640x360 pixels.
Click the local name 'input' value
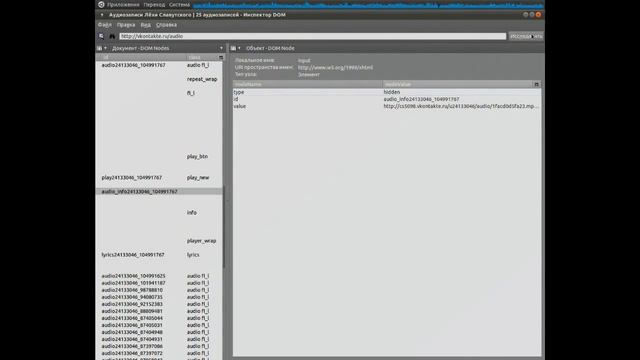point(304,60)
